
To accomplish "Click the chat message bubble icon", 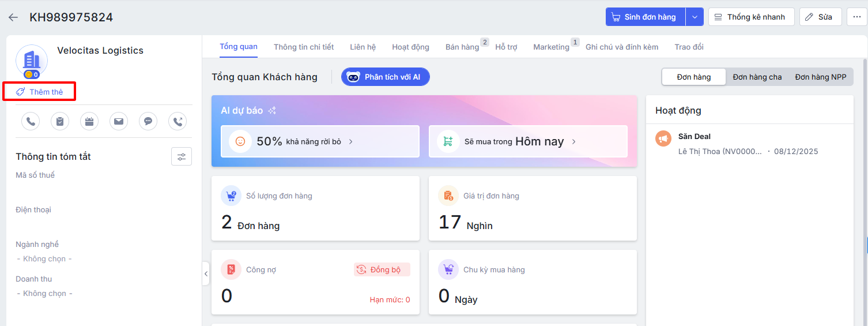I will 148,122.
